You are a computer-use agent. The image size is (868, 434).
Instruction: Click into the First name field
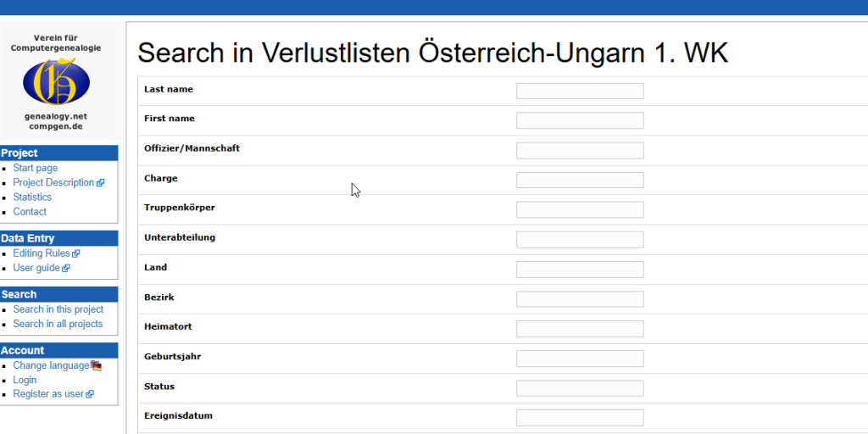pyautogui.click(x=580, y=120)
